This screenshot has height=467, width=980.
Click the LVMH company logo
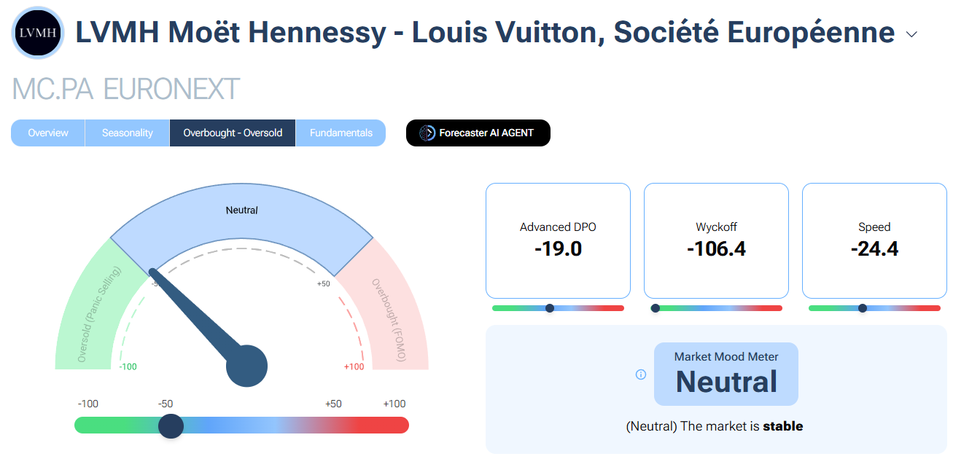pos(38,33)
